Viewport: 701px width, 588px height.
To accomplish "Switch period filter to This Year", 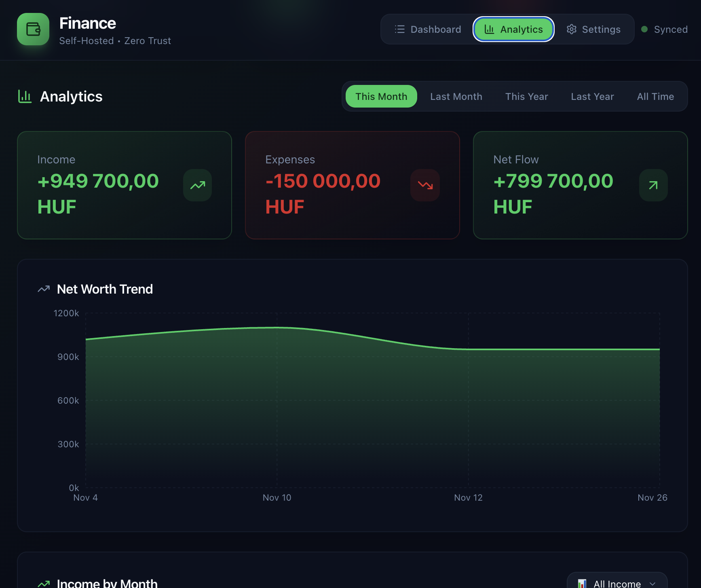I will tap(526, 97).
